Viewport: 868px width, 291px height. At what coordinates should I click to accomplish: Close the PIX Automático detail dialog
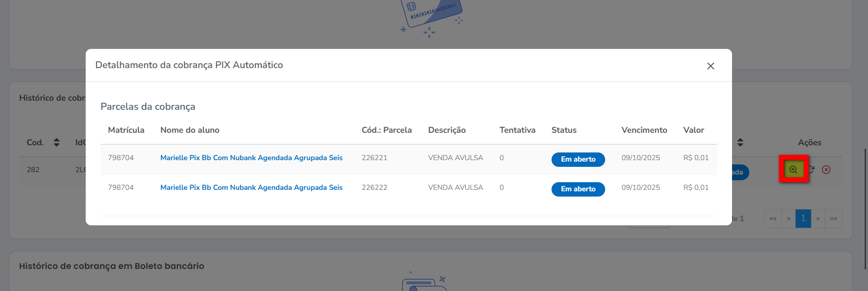[x=710, y=66]
